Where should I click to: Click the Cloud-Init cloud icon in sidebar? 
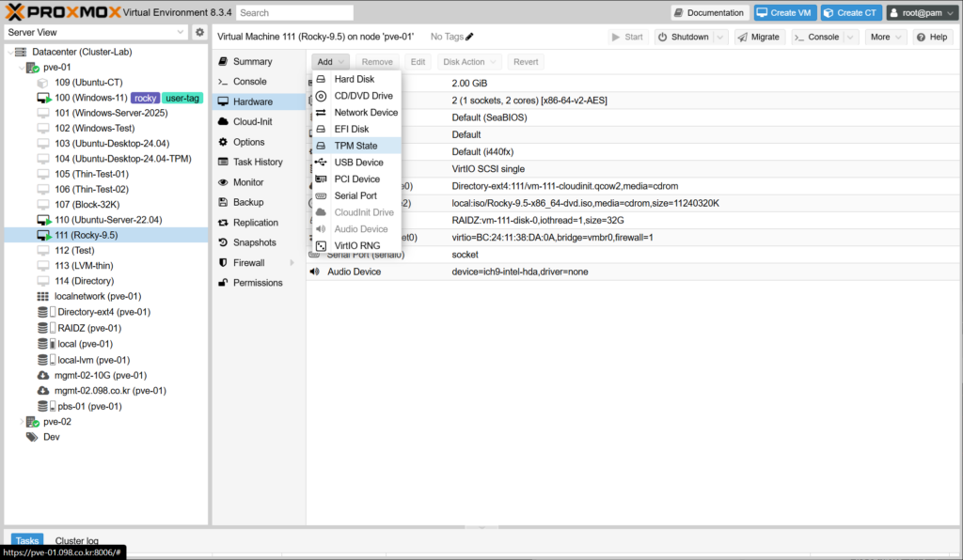222,122
